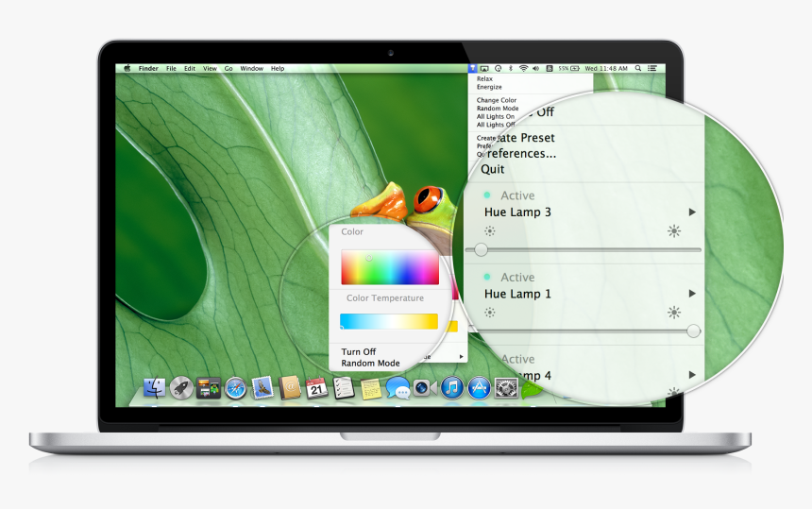The image size is (812, 509).
Task: Choose Change Color in Hue menu
Action: click(x=497, y=100)
